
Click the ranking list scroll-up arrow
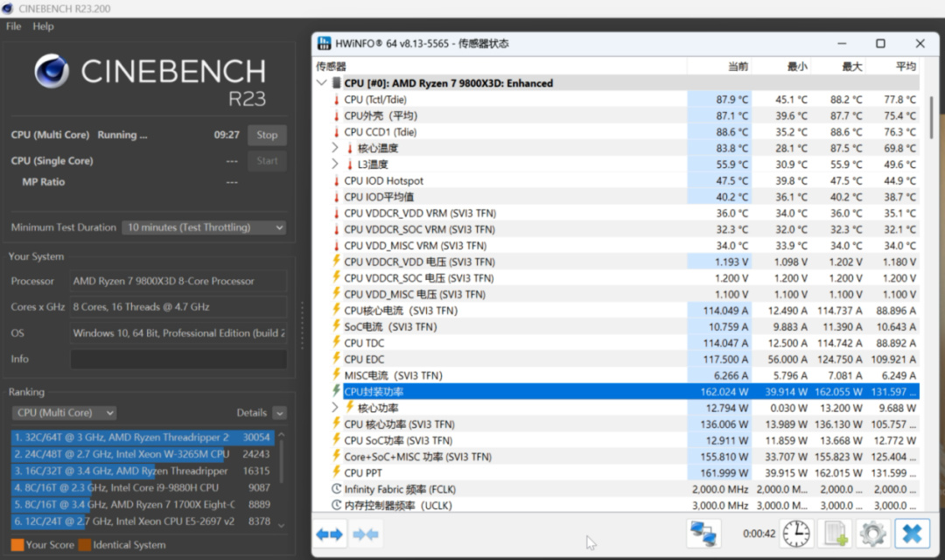click(x=282, y=434)
